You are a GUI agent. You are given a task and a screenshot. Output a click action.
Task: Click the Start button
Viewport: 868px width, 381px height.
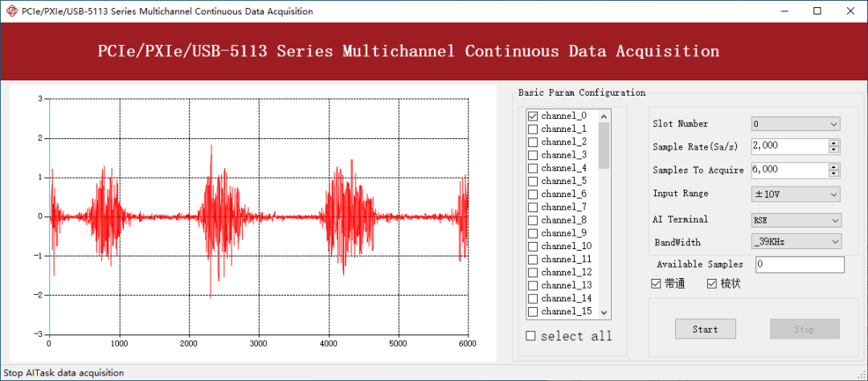point(706,329)
